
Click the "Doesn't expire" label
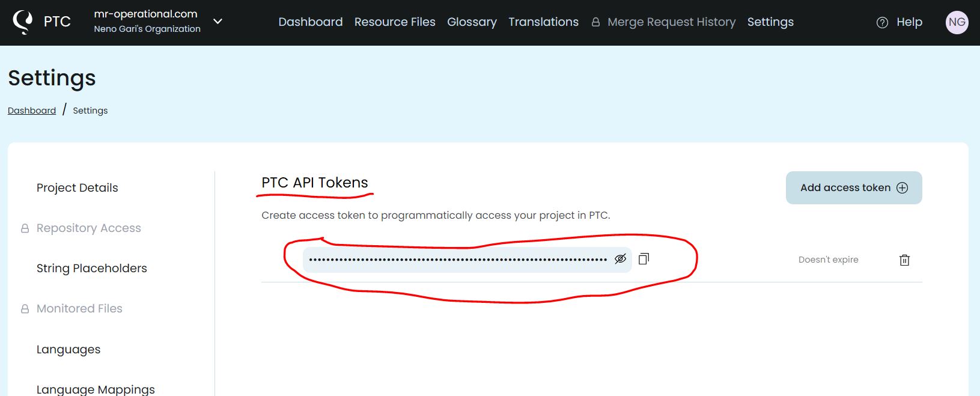[828, 260]
